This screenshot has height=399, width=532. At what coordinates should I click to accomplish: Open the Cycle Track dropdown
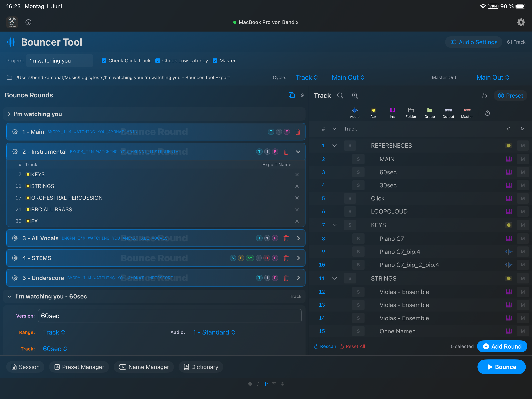(307, 78)
